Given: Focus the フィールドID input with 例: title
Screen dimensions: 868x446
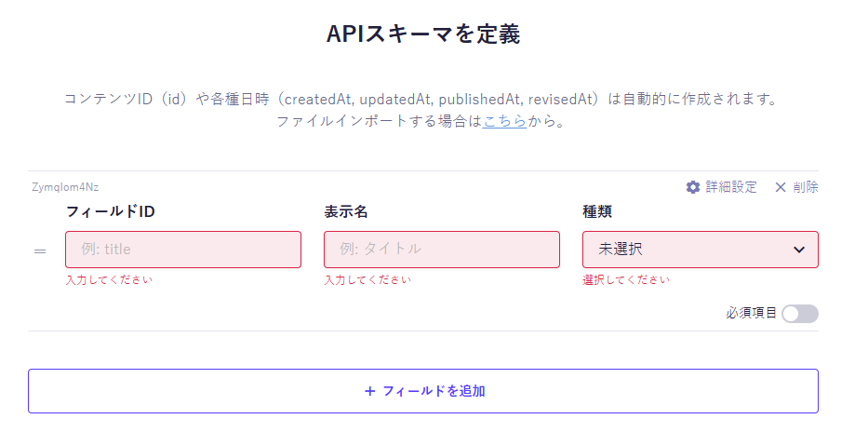Looking at the screenshot, I should [183, 250].
